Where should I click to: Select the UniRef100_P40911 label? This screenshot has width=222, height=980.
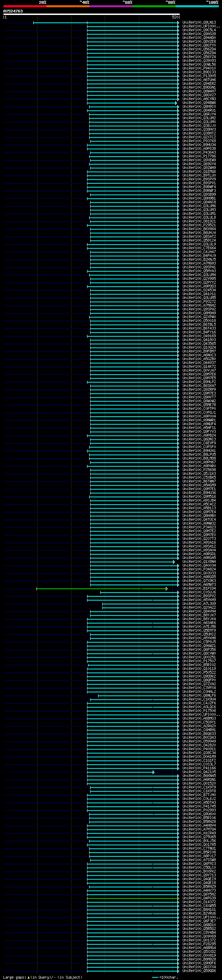[199, 749]
